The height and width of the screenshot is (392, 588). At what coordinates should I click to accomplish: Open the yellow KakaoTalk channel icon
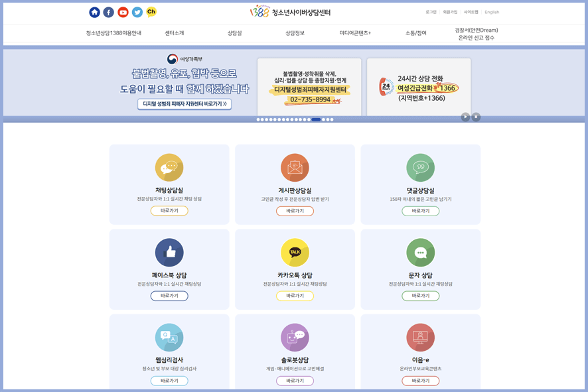[151, 12]
